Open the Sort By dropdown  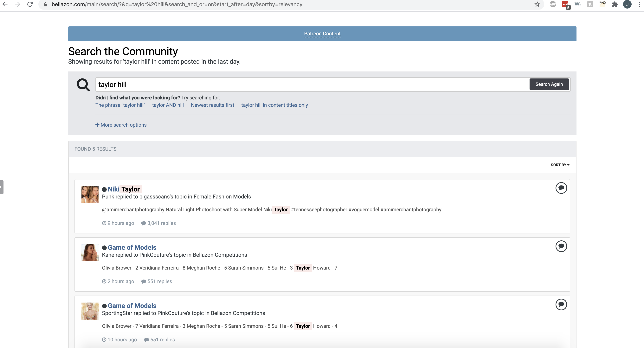click(560, 165)
